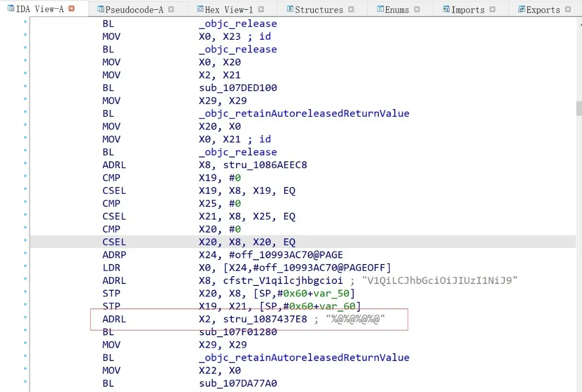Click the X0, X21 ; id operands

(235, 139)
